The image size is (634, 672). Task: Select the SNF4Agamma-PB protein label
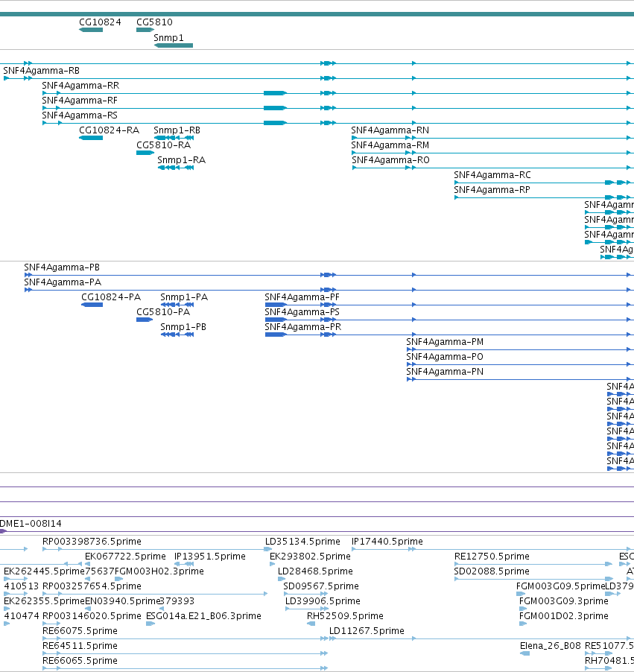62,267
